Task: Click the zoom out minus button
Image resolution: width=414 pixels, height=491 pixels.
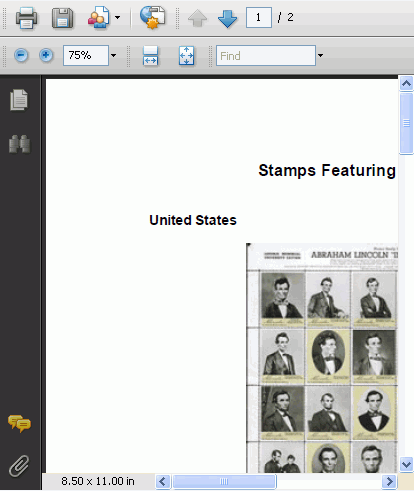Action: [x=21, y=55]
